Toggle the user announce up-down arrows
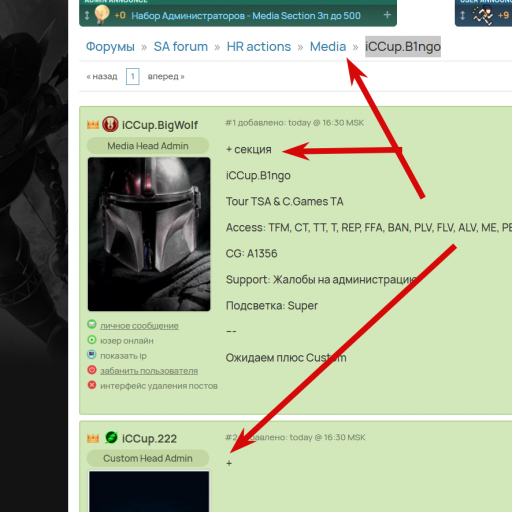 (x=463, y=16)
